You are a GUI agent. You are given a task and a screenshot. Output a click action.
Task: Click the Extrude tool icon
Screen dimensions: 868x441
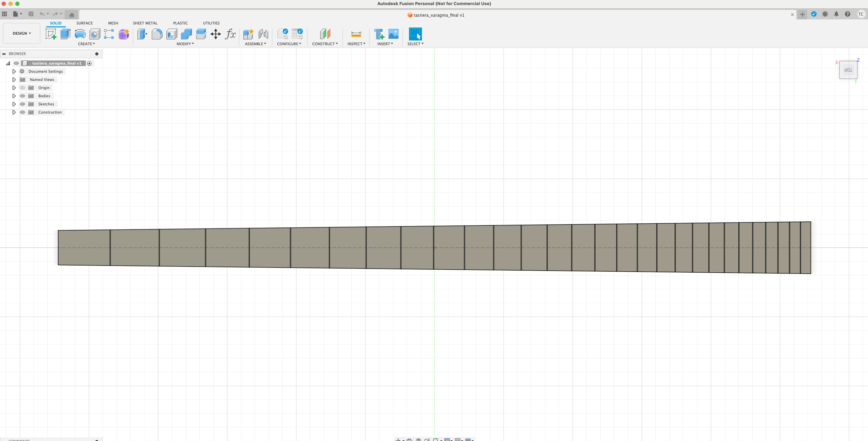65,34
